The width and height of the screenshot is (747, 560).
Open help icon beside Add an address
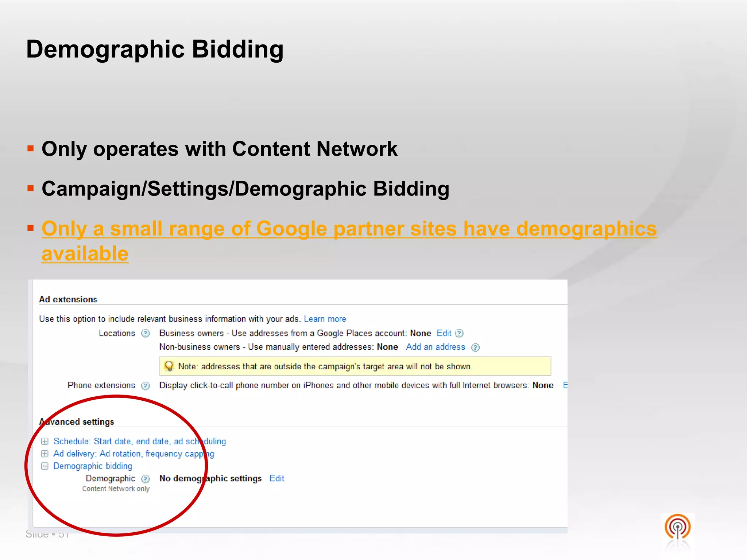click(475, 347)
